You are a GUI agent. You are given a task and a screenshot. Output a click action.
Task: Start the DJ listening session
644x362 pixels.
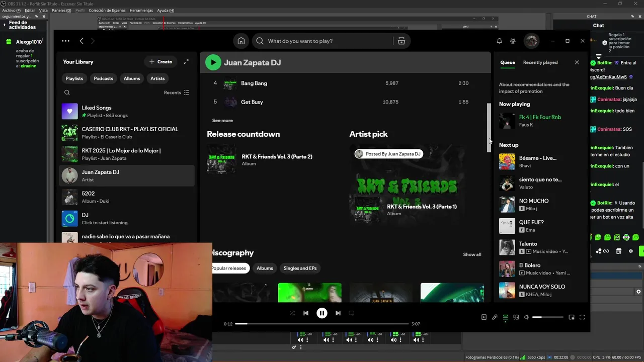click(x=127, y=219)
